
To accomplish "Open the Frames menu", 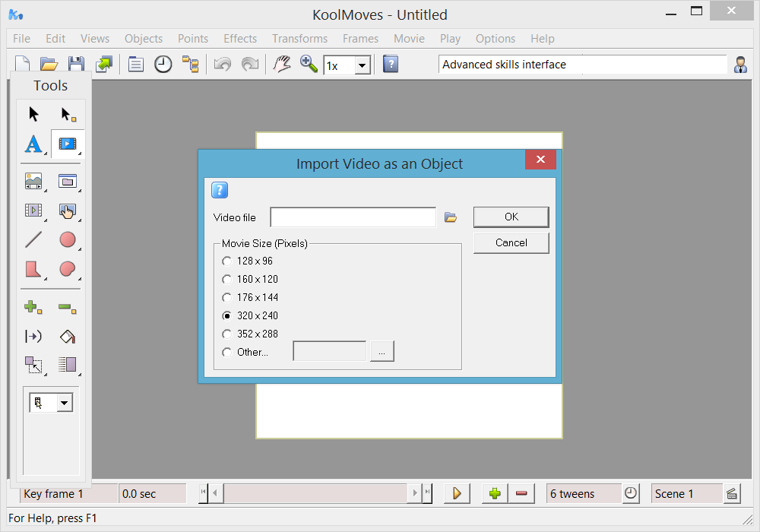I will pos(360,39).
